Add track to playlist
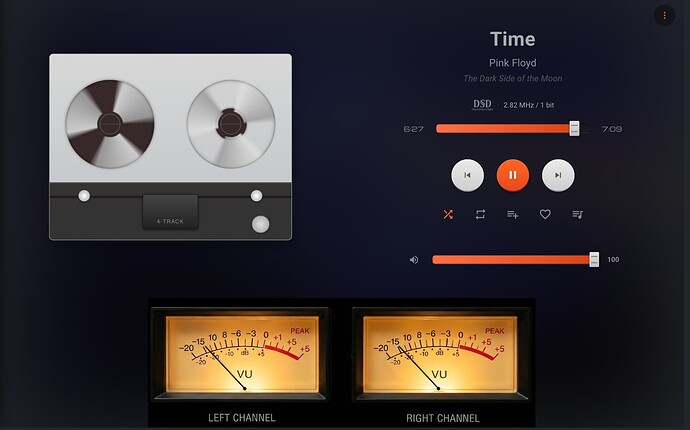The image size is (690, 430). pyautogui.click(x=512, y=214)
